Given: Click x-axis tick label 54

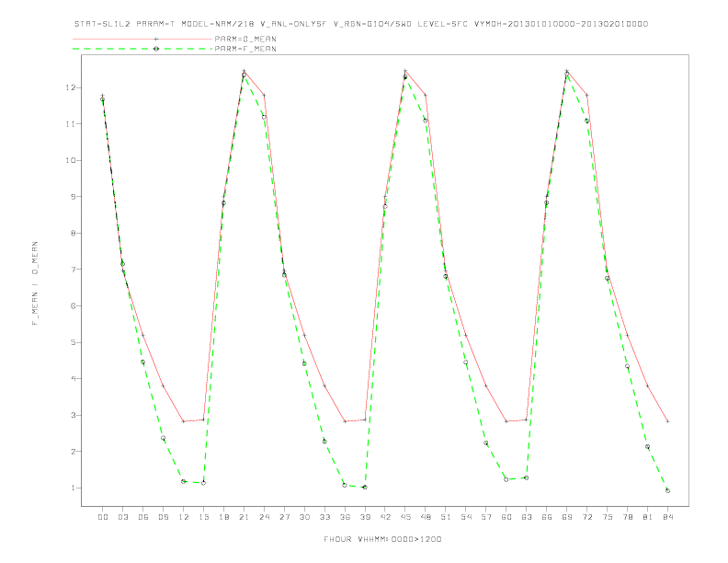Looking at the screenshot, I should click(x=466, y=517).
